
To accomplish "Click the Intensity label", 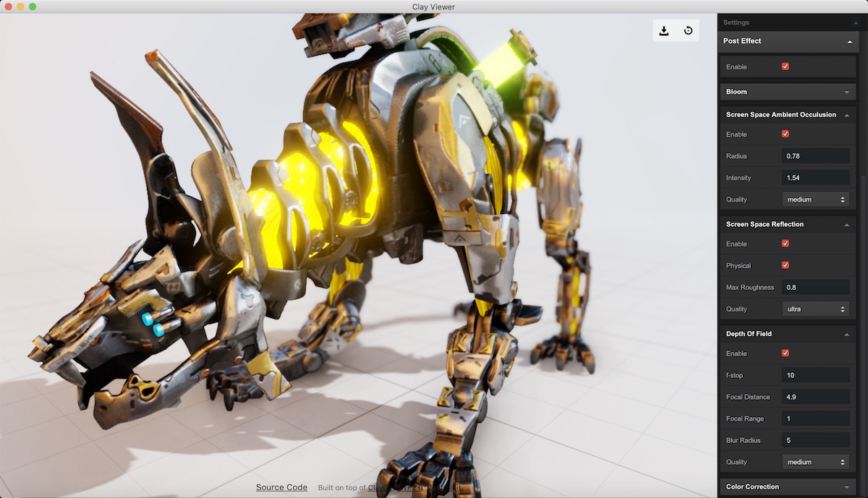I will (739, 178).
